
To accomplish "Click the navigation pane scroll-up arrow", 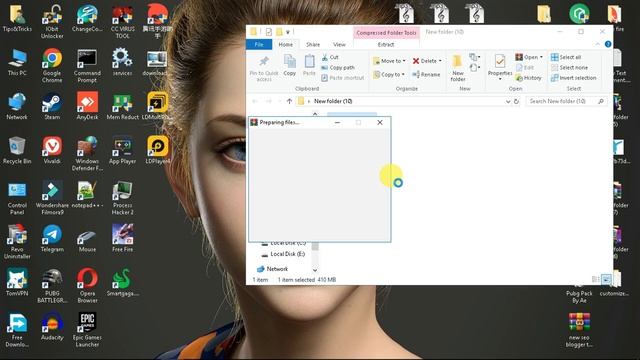I will pos(315,113).
